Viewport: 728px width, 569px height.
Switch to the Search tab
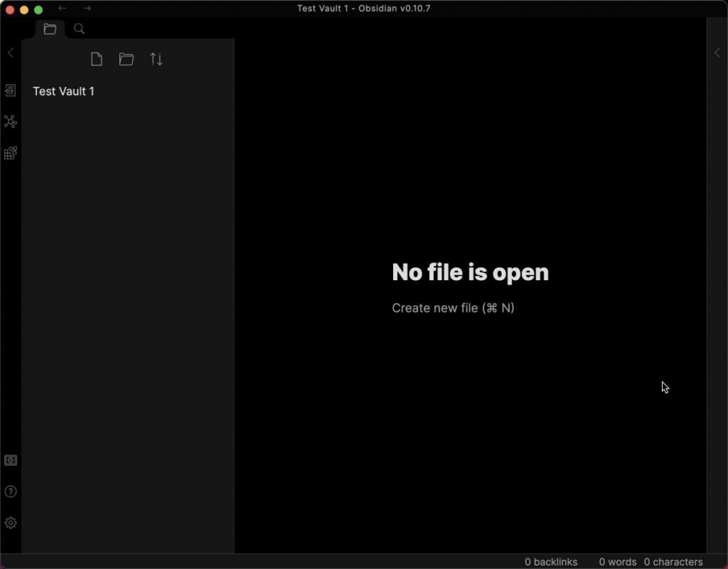click(79, 28)
